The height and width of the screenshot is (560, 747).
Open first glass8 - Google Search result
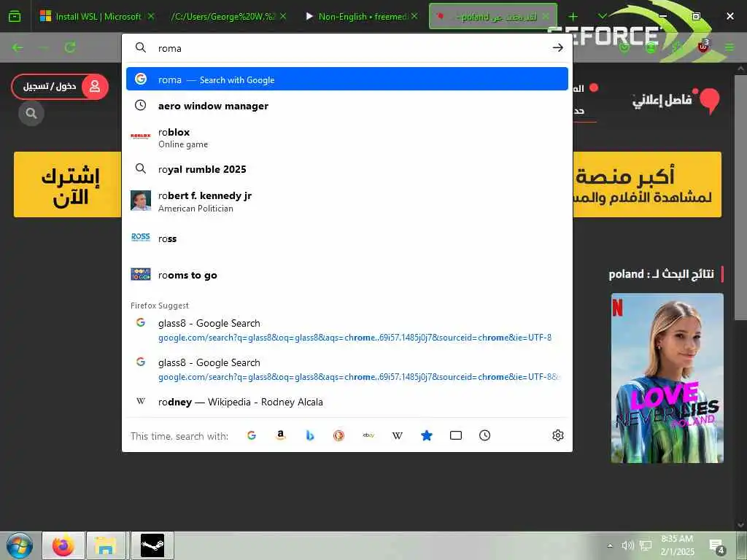pos(347,330)
